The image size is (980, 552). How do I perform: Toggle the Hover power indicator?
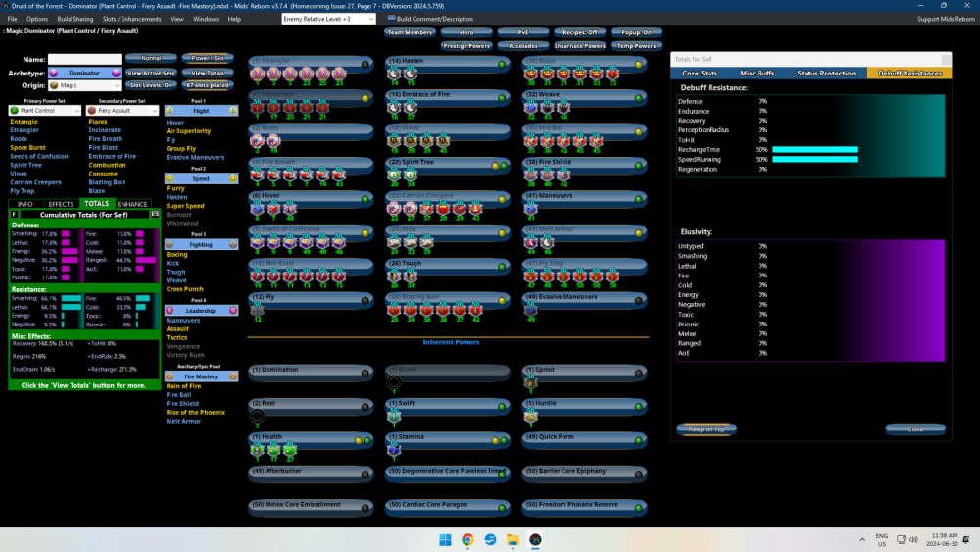point(366,199)
